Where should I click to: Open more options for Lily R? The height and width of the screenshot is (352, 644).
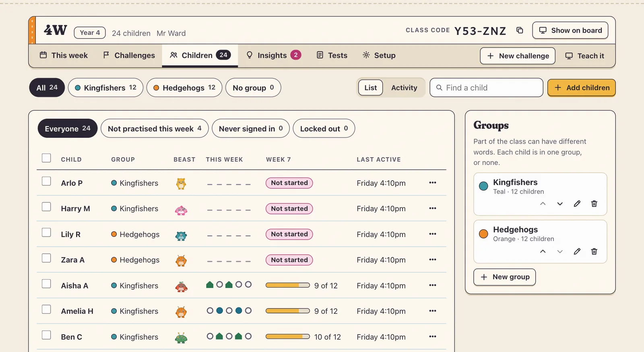pos(433,234)
